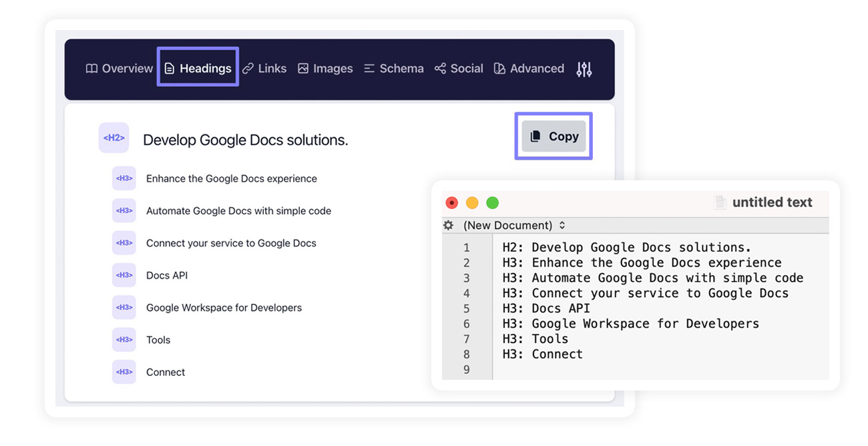
Task: Go to the Schema tab
Action: tap(393, 68)
